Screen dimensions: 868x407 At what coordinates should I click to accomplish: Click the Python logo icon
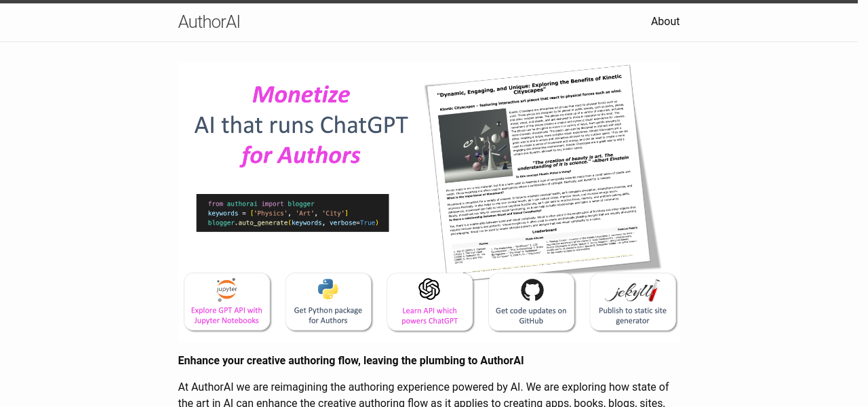pos(328,289)
